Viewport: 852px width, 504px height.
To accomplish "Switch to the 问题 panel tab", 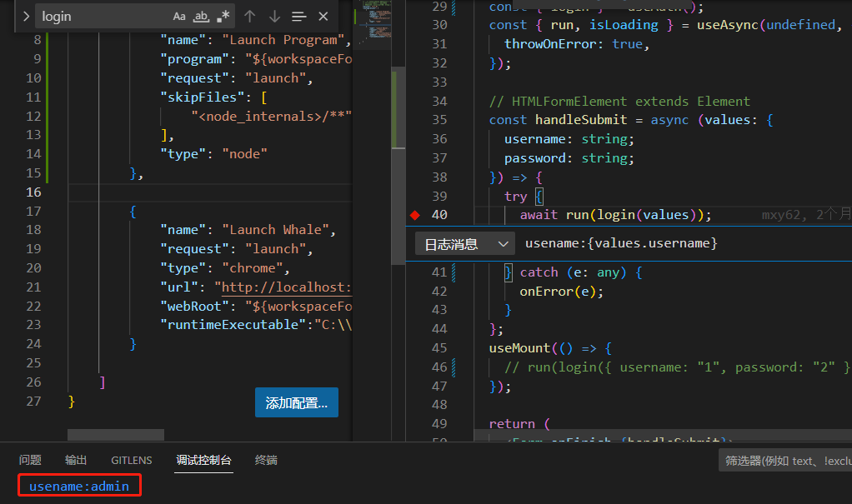I will point(30,460).
